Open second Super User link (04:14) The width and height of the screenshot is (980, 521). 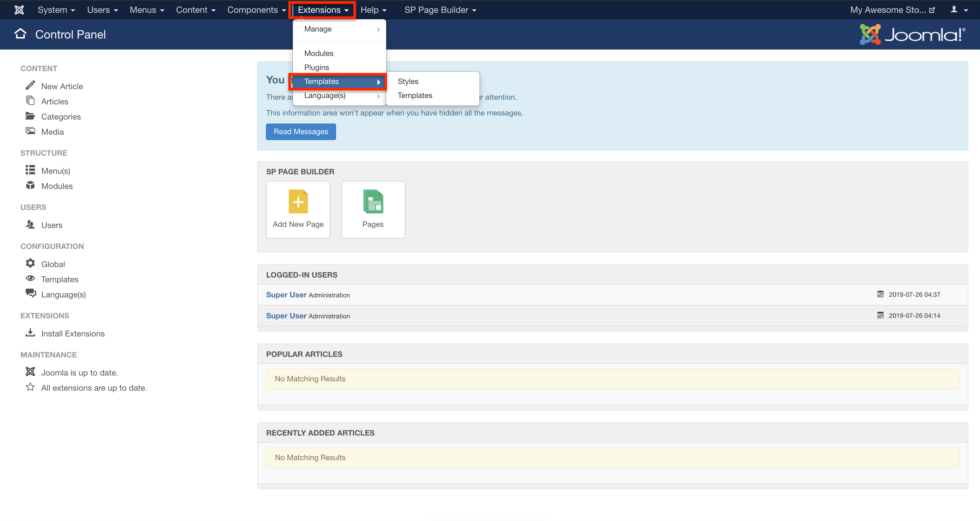(286, 316)
